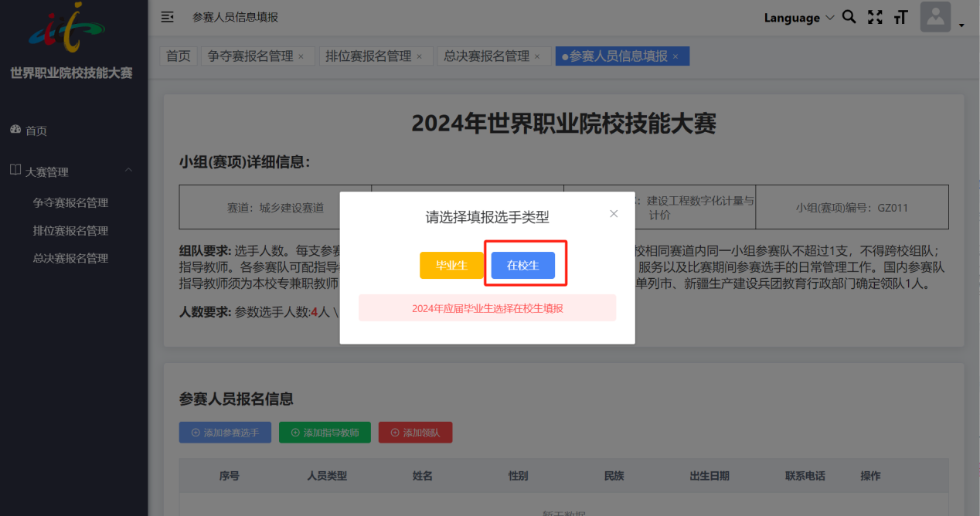This screenshot has height=516, width=980.
Task: Close the 争夺赛报名管理 tab
Action: (x=301, y=56)
